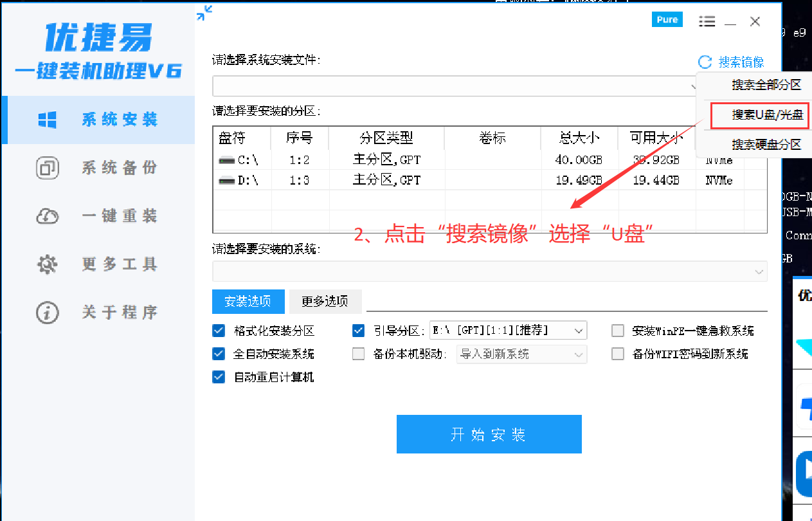Open the system install file dropdown
Image resolution: width=812 pixels, height=521 pixels.
pos(454,86)
